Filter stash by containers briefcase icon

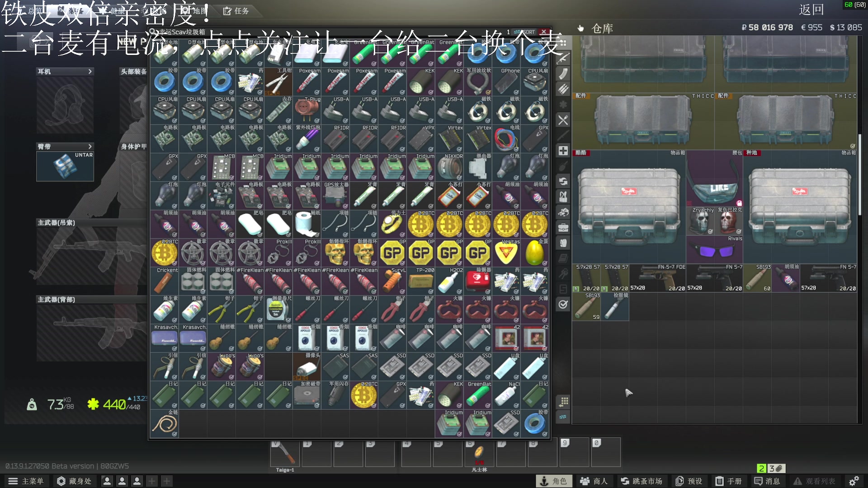click(x=563, y=227)
